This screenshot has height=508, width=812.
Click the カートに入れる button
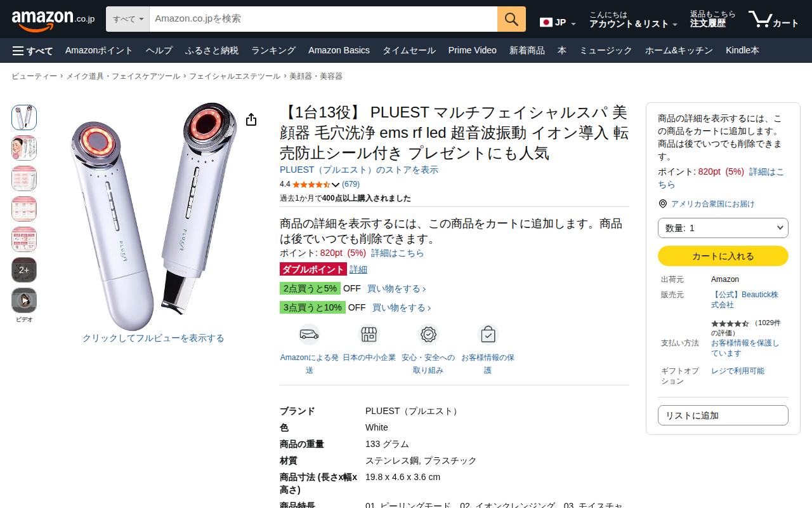(x=723, y=256)
